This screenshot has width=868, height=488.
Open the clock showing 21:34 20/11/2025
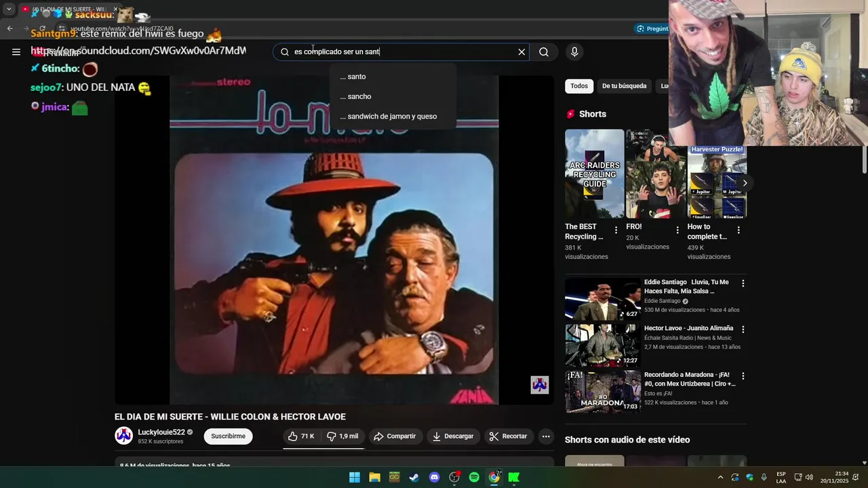point(834,477)
